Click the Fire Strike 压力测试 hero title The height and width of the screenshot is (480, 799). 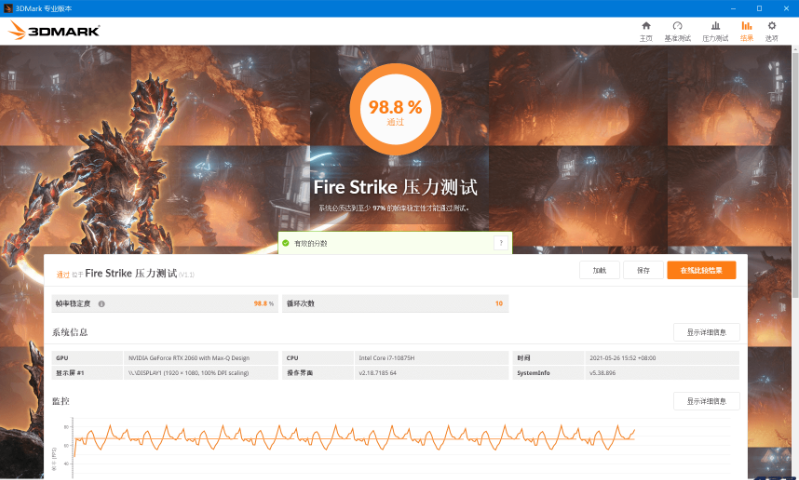pyautogui.click(x=395, y=187)
